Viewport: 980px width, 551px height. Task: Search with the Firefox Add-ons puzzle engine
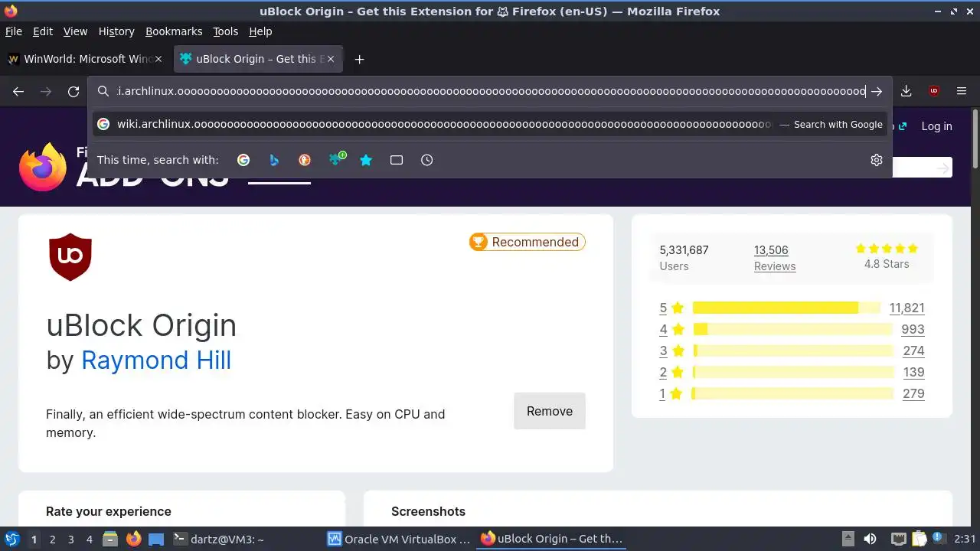(337, 159)
